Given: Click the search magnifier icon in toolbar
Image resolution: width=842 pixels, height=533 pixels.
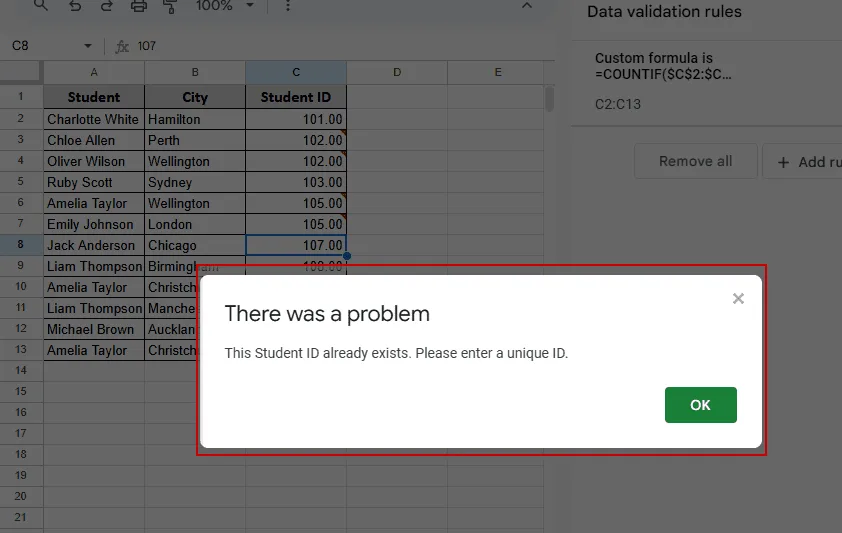Looking at the screenshot, I should [x=41, y=5].
